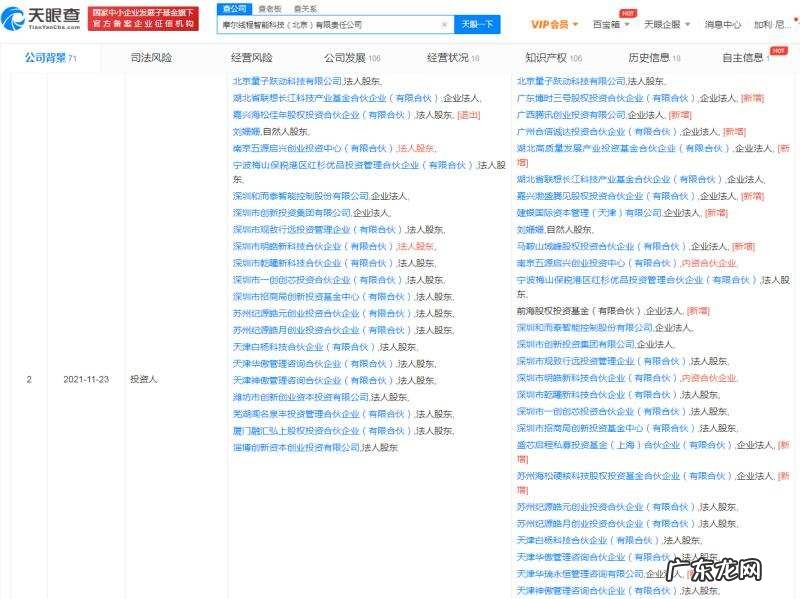Image resolution: width=800 pixels, height=599 pixels.
Task: Open the 天眼企服 dropdown
Action: [x=686, y=24]
